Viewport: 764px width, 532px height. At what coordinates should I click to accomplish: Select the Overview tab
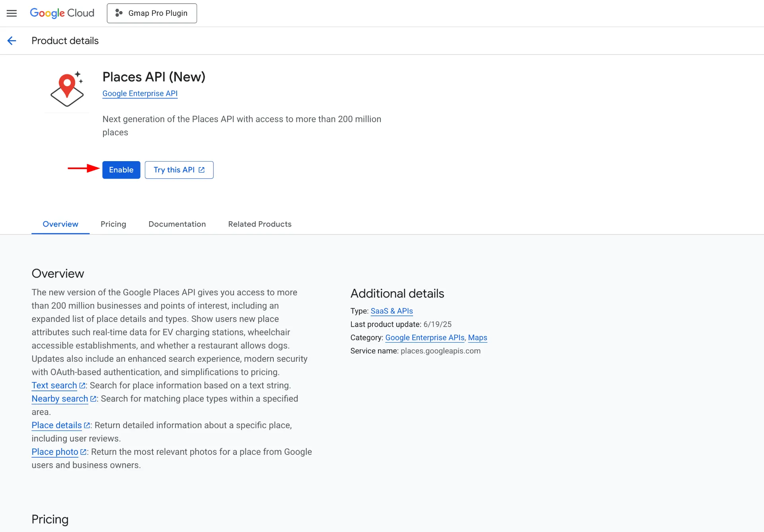60,224
